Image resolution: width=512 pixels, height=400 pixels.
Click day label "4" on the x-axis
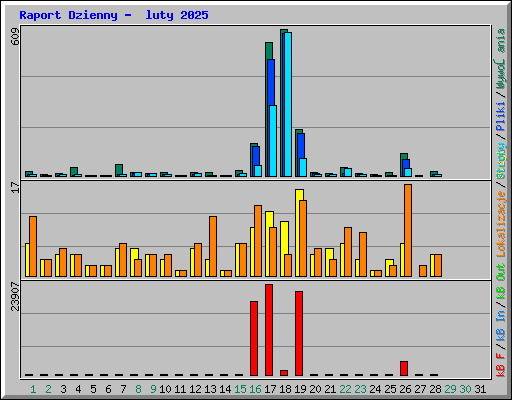78,389
